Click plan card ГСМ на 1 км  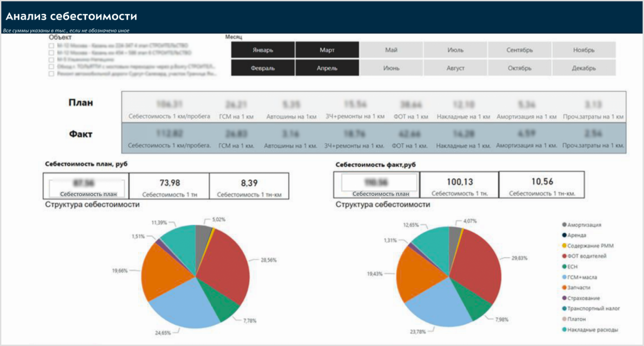tap(236, 108)
